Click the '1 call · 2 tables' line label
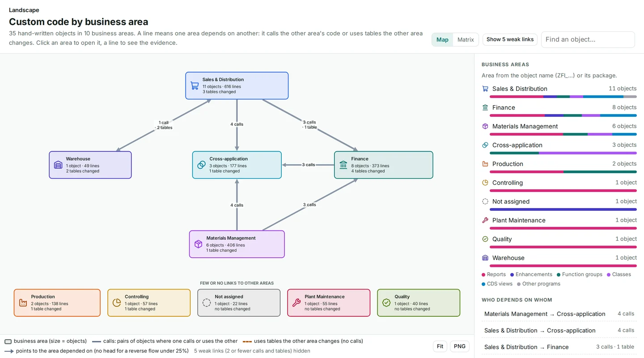The image size is (644, 358). (x=164, y=125)
